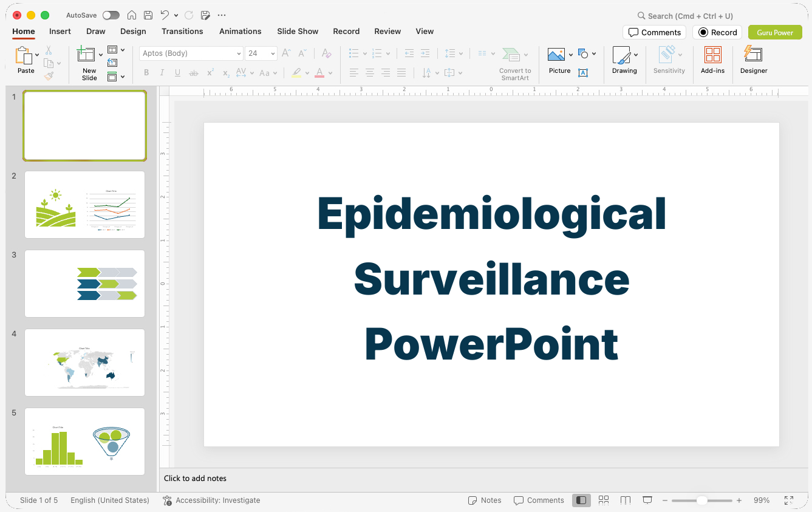Click the Record button near top right
Image resolution: width=812 pixels, height=512 pixels.
(x=717, y=32)
